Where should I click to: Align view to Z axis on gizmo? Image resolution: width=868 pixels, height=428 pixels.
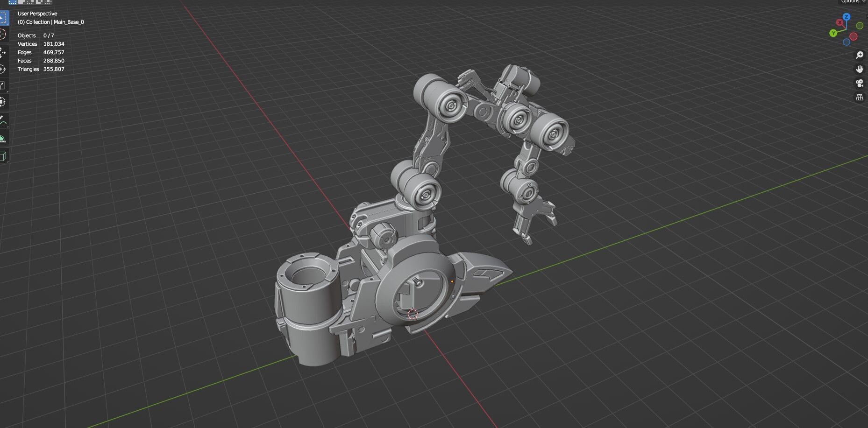click(847, 17)
